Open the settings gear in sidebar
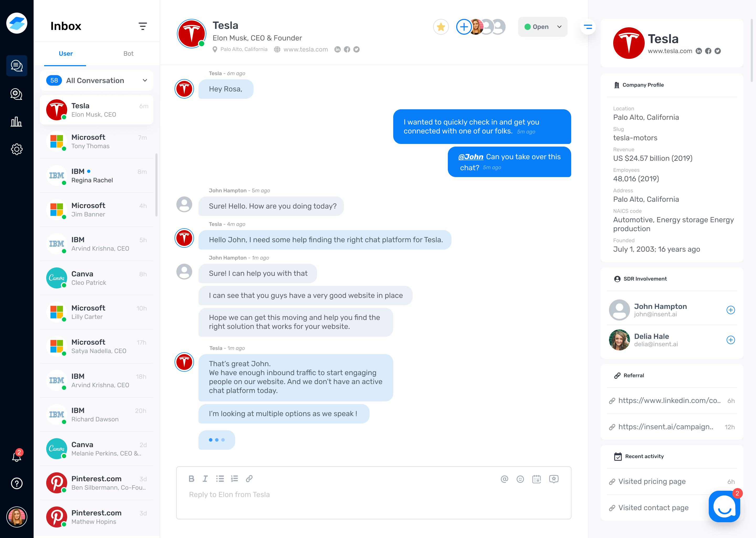 17,149
